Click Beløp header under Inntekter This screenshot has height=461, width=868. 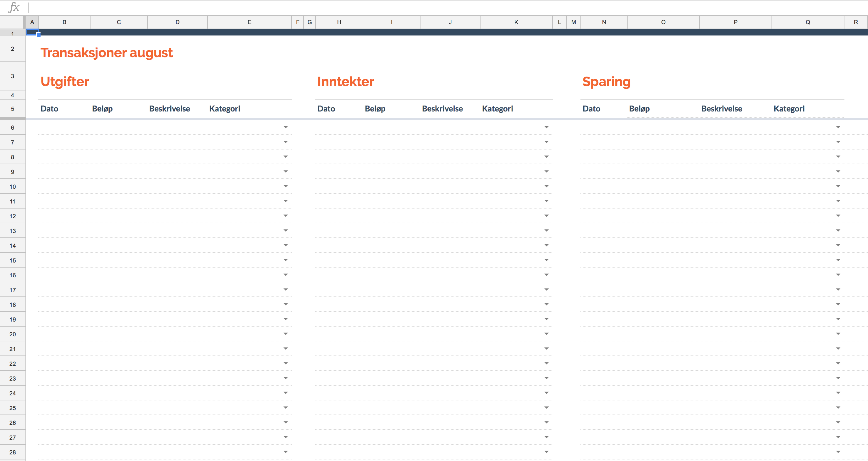coord(375,109)
